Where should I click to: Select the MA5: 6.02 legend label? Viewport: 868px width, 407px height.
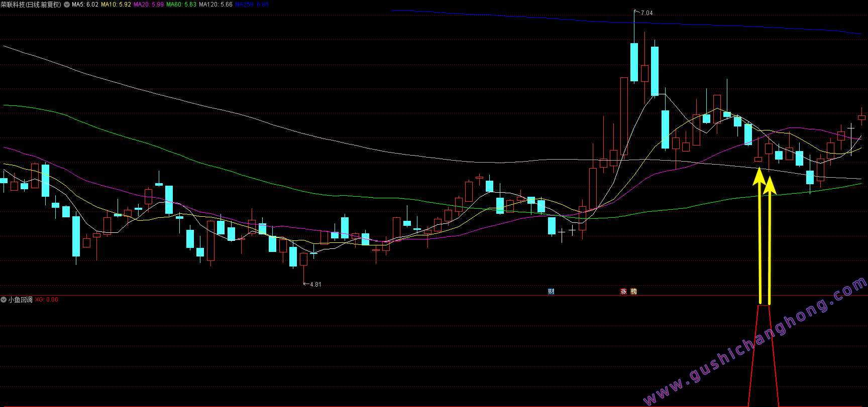pyautogui.click(x=85, y=5)
